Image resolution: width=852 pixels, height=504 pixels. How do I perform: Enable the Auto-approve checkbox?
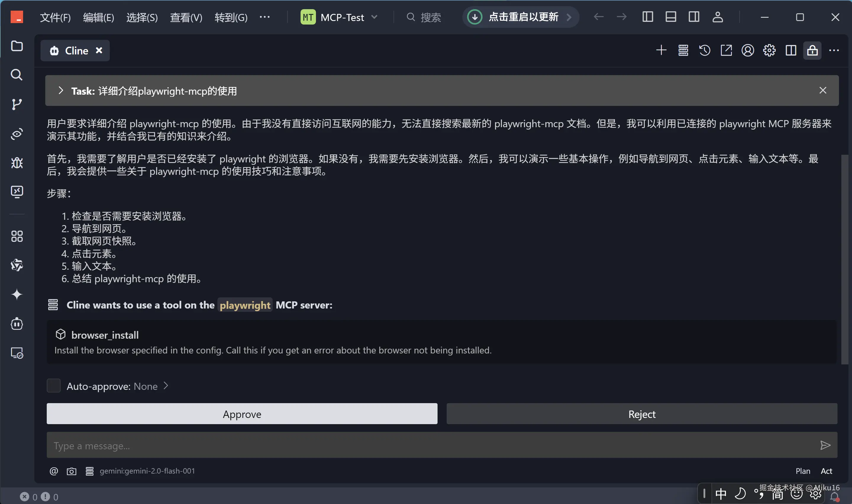tap(54, 386)
